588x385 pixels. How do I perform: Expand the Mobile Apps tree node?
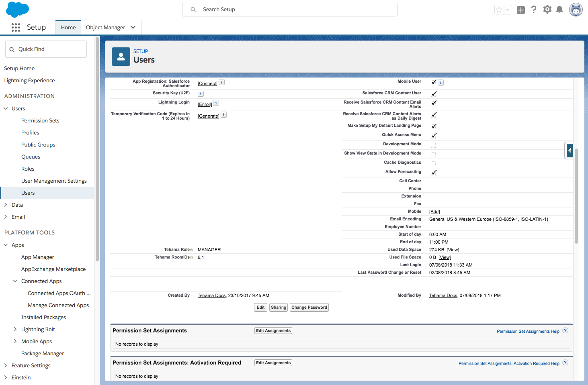click(15, 341)
